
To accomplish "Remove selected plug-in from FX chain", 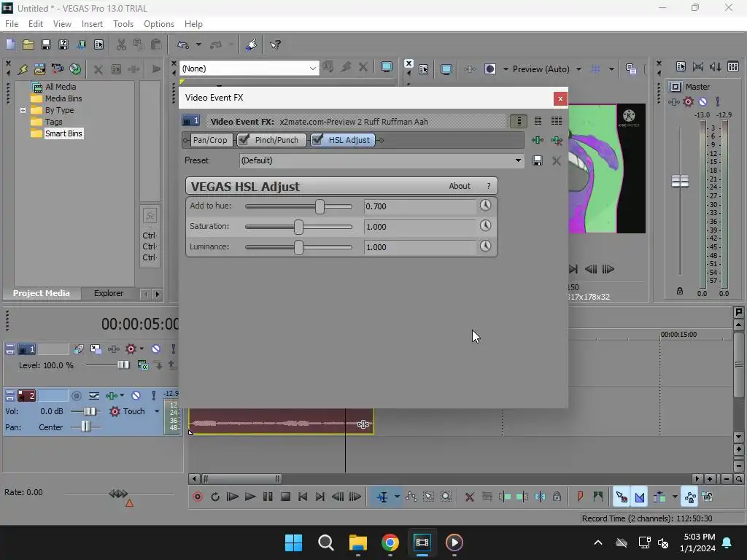I will tap(556, 140).
